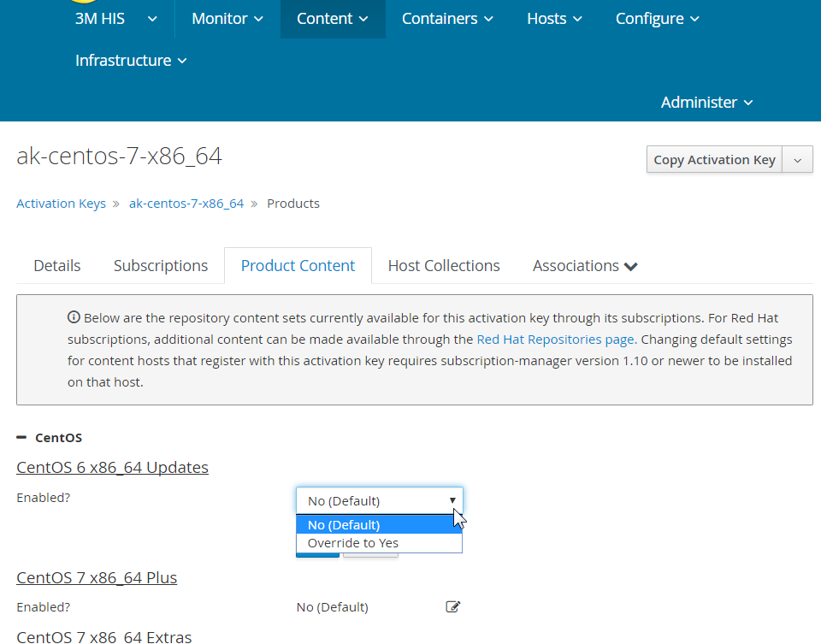Open the CentOS 6 x86_64 Updates link
This screenshot has height=644, width=821.
[112, 467]
